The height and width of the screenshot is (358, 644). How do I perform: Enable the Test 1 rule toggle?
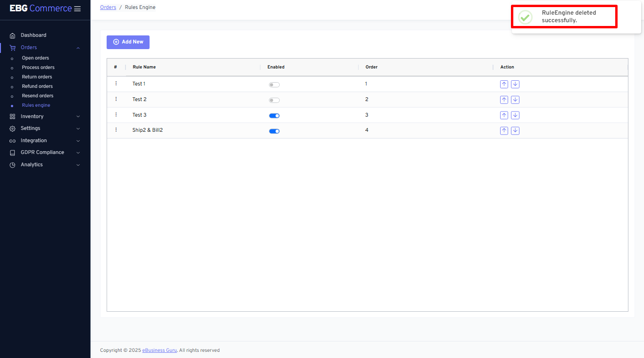[274, 85]
